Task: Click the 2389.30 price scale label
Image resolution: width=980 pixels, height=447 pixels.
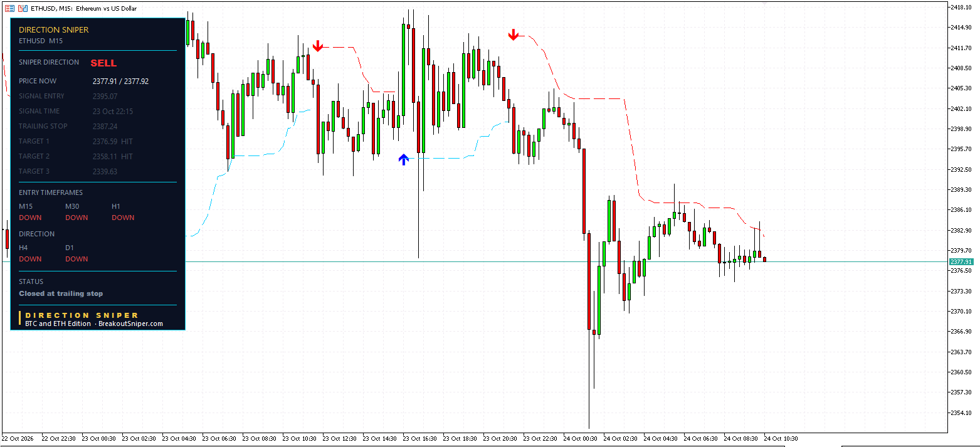Action: click(961, 189)
